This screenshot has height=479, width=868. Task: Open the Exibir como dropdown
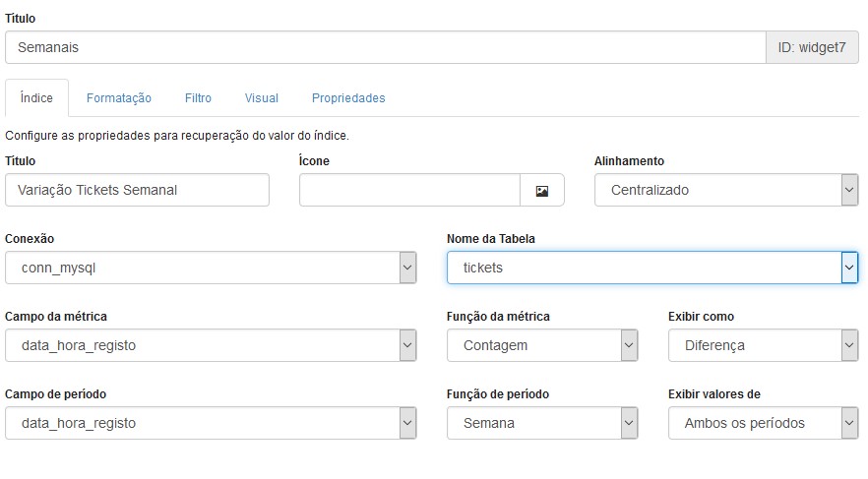click(x=763, y=345)
